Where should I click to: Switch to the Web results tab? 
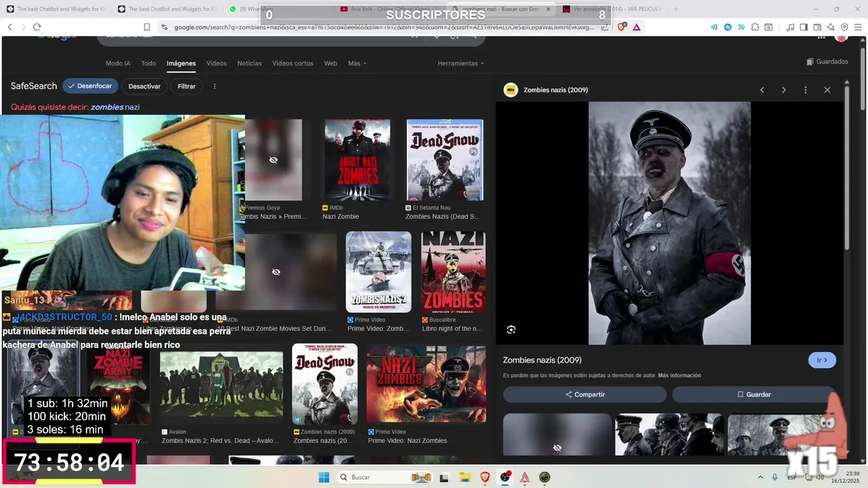click(330, 63)
